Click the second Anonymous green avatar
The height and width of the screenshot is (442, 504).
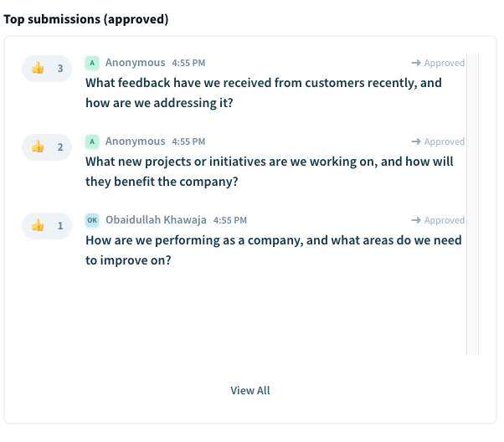point(92,141)
